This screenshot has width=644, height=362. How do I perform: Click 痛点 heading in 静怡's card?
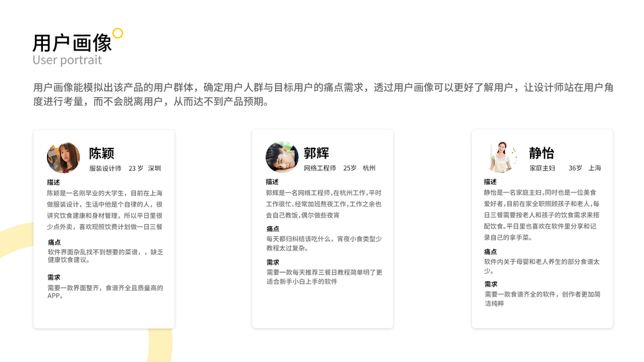(491, 252)
